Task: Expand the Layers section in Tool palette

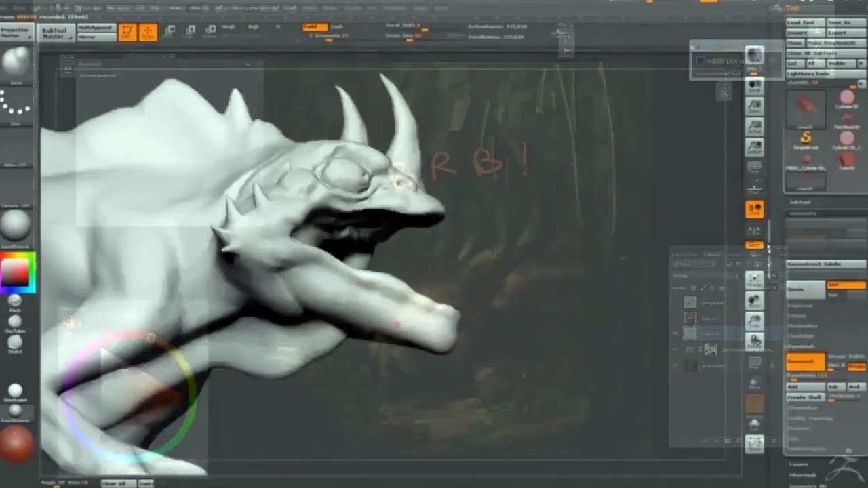Action: [x=800, y=464]
